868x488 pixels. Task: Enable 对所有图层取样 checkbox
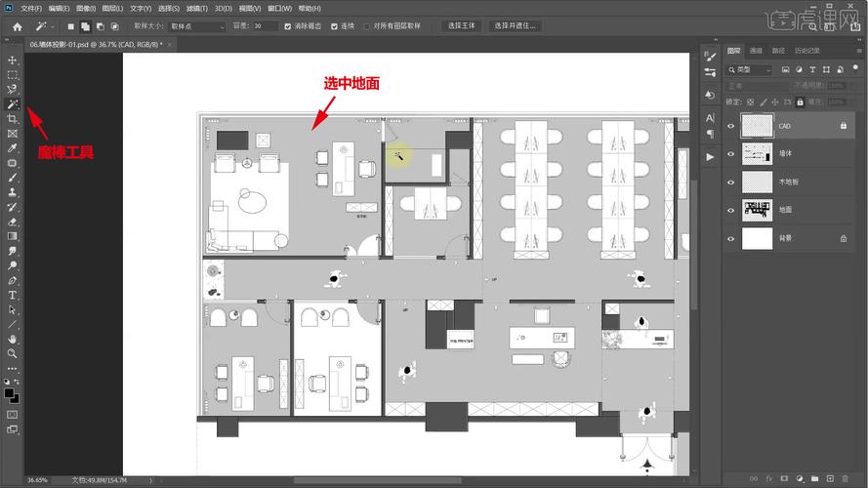[367, 26]
